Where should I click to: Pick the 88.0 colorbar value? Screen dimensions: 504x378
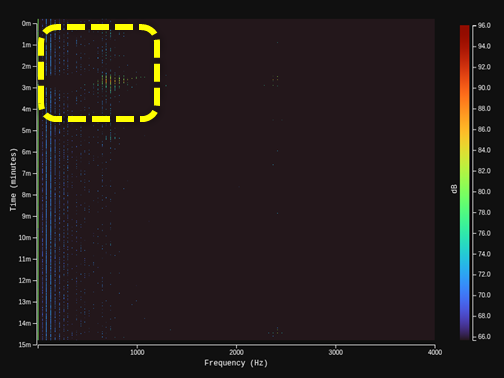(484, 108)
